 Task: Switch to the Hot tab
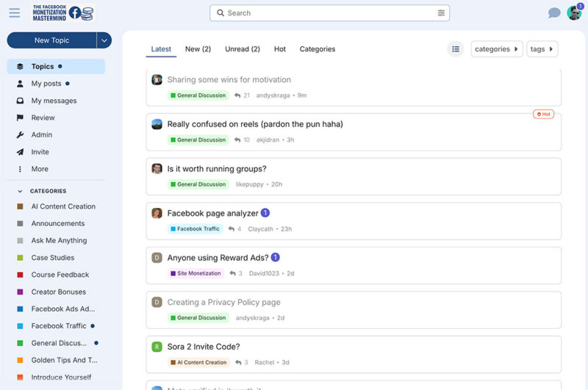pyautogui.click(x=280, y=49)
